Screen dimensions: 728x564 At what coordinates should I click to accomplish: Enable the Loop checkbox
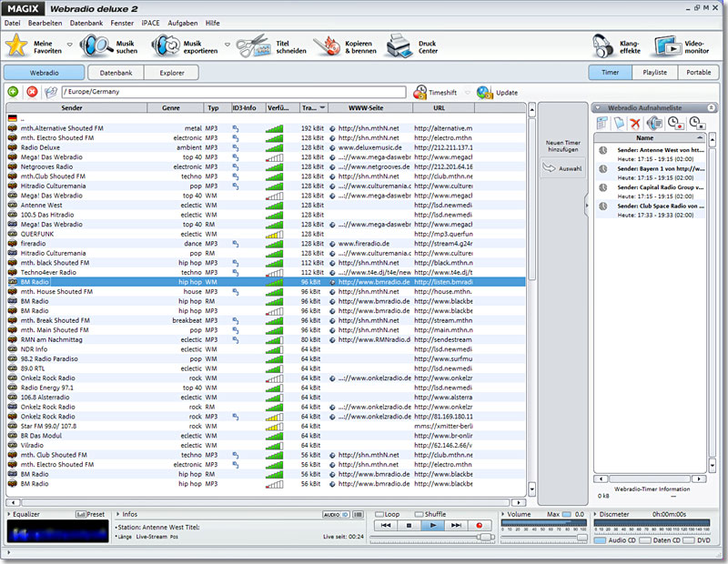click(379, 514)
